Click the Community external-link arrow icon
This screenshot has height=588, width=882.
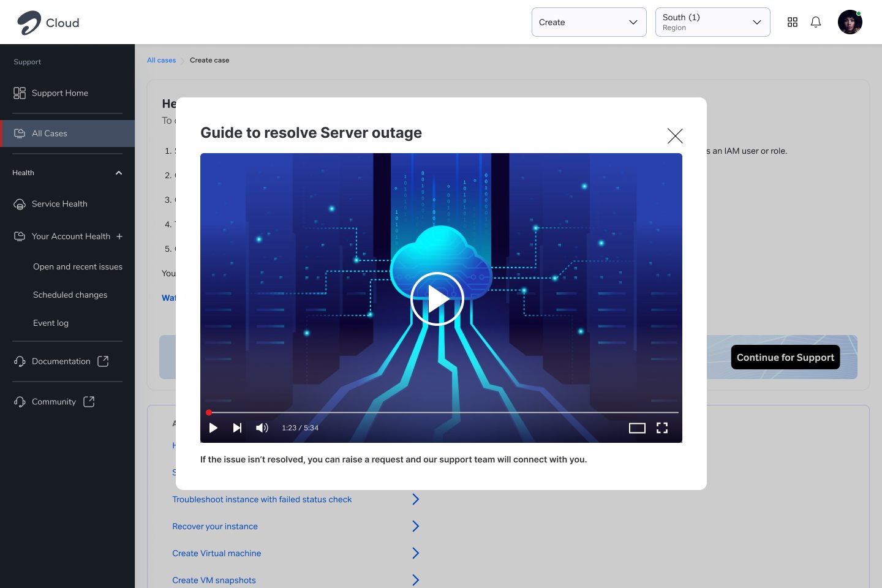89,402
